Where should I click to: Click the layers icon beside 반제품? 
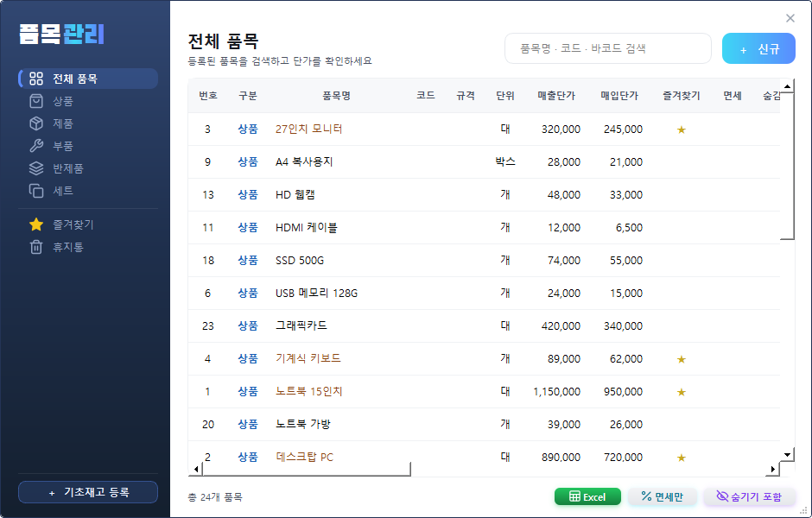point(36,168)
